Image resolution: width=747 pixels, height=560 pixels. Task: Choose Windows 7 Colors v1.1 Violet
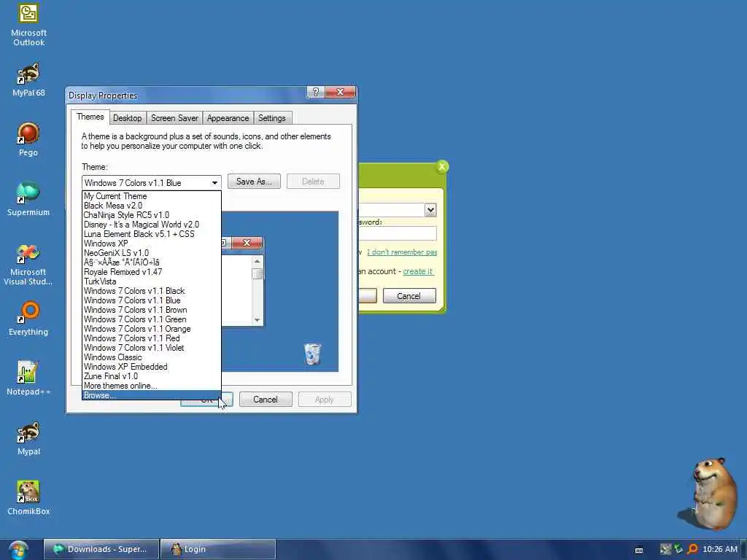(x=152, y=348)
